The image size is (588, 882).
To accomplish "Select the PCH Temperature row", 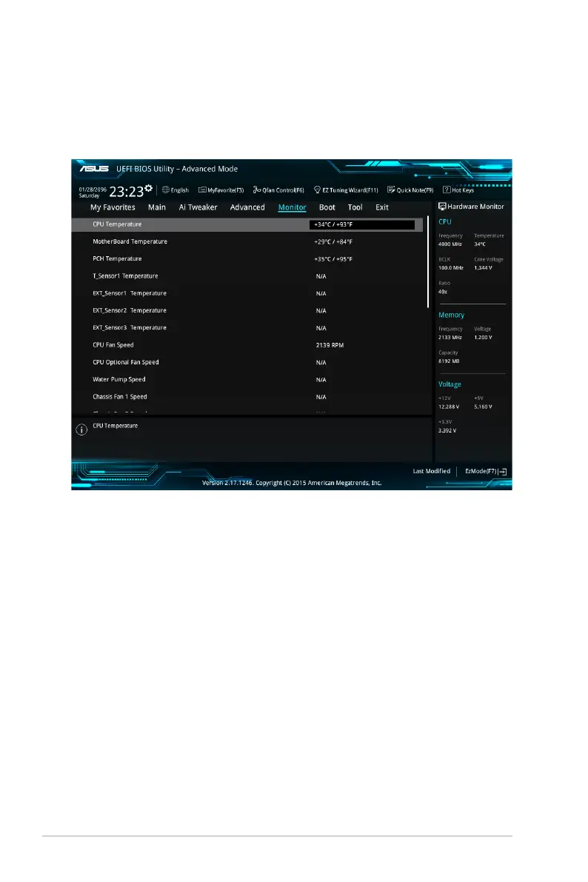I will (x=247, y=258).
